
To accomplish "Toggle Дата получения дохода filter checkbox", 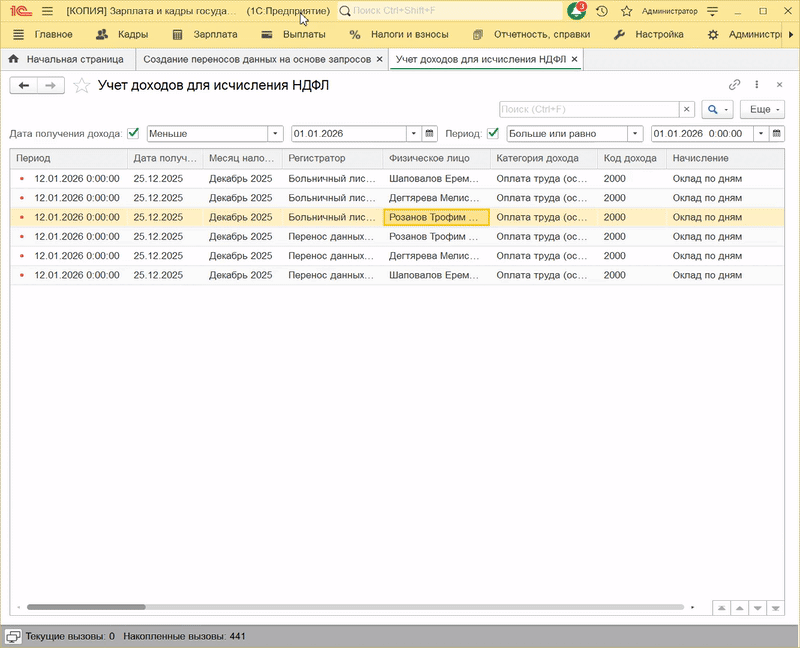I will pos(134,133).
